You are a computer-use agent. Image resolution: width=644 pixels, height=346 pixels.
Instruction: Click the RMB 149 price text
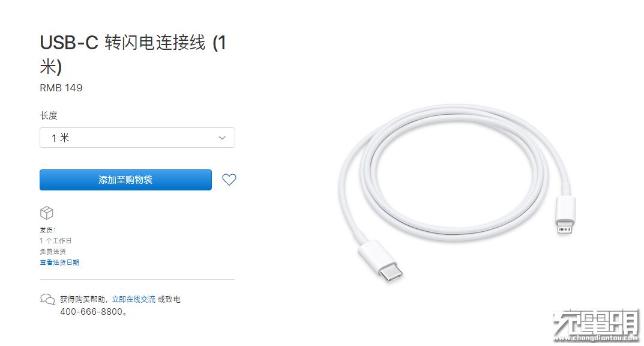61,88
